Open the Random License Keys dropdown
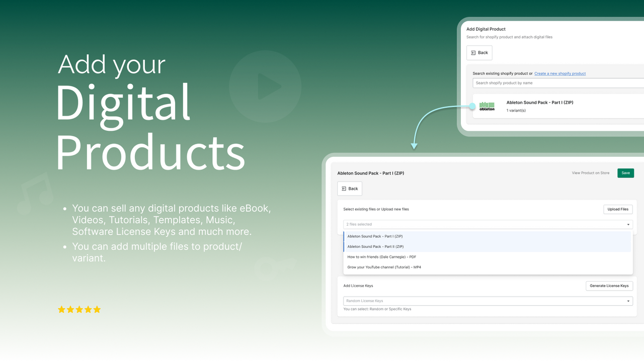The width and height of the screenshot is (644, 362). [488, 301]
